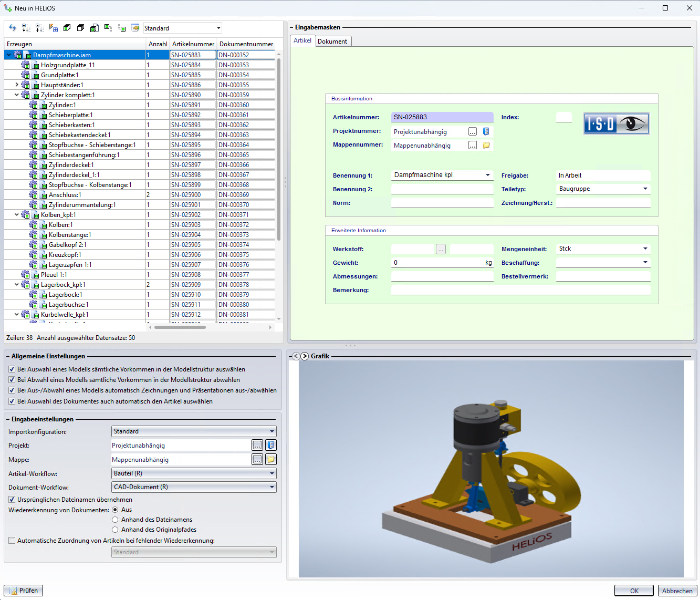Uncheck 'Ursprünglichen Dateinamen übernehmen' checkbox
Screen dimensions: 700x600
[x=12, y=500]
